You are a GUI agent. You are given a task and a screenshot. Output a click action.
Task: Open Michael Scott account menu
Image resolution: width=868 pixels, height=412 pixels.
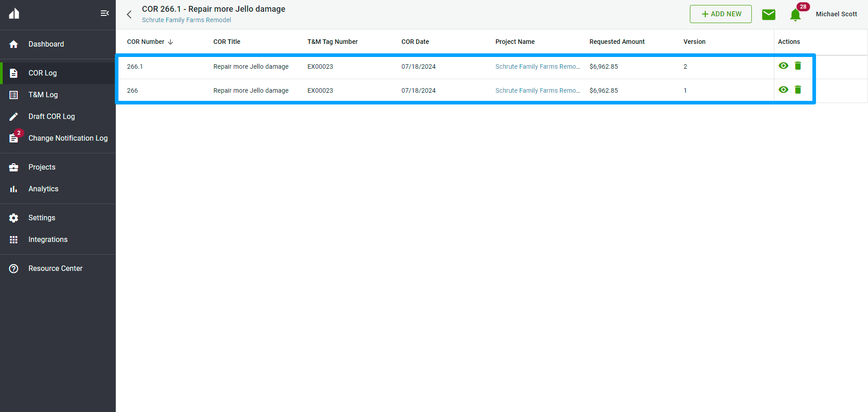click(836, 14)
